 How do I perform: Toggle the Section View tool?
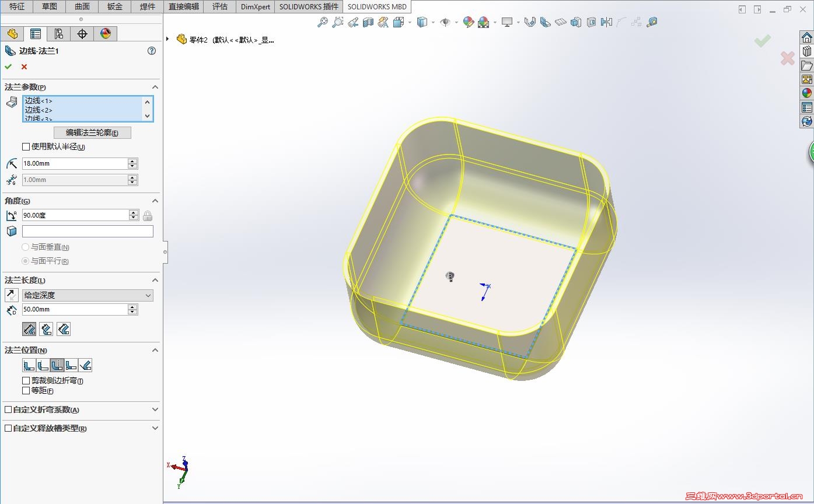pyautogui.click(x=368, y=22)
